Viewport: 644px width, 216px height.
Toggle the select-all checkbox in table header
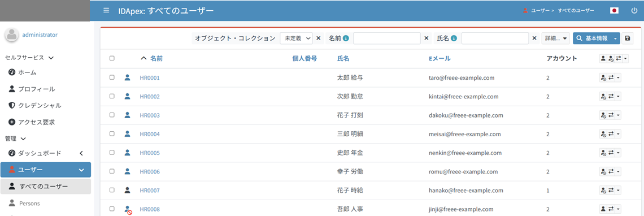112,58
